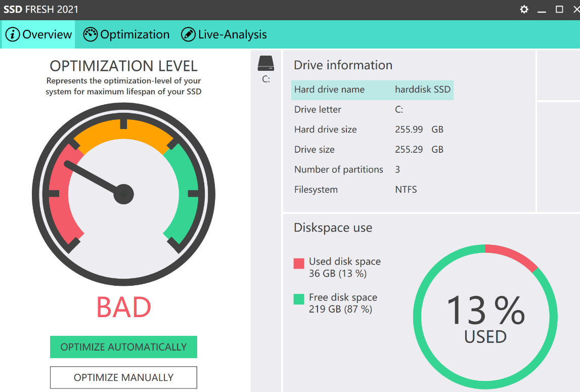Click the Optimization gauge icon
This screenshot has height=392, width=580.
point(91,34)
